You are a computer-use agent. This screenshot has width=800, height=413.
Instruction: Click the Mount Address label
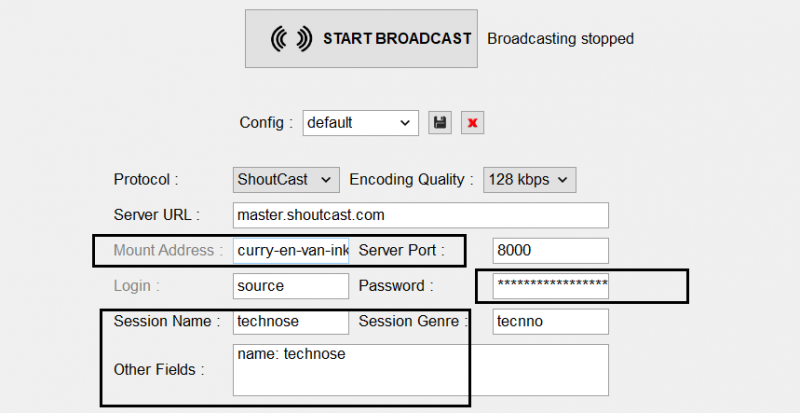(168, 250)
